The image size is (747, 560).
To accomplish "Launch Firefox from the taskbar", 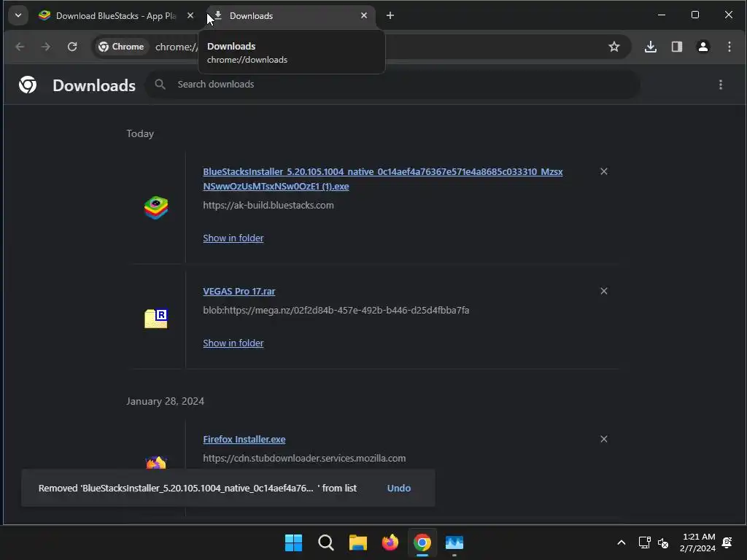I will [x=390, y=542].
